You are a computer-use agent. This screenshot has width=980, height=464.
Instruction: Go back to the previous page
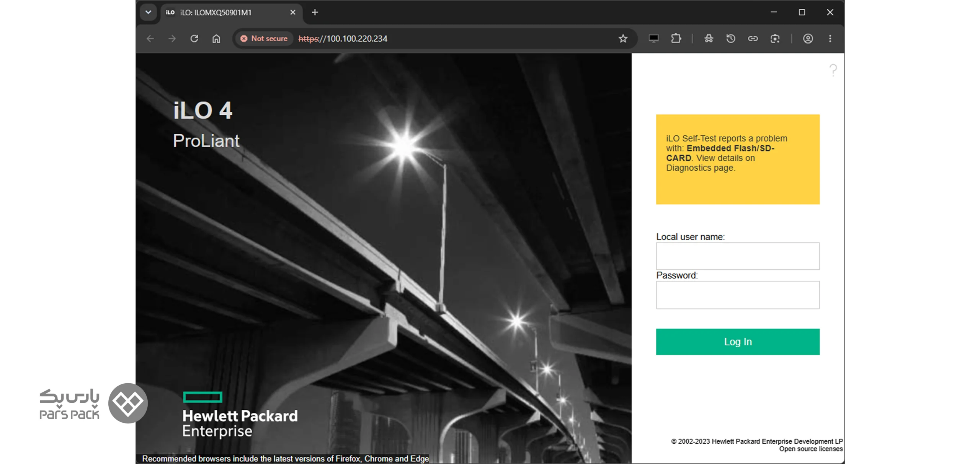[150, 39]
